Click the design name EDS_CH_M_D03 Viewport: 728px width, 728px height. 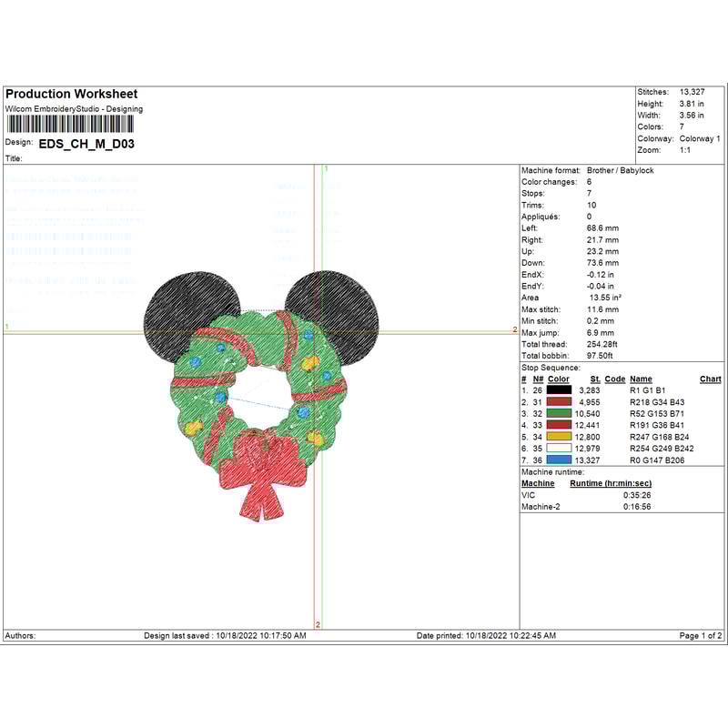point(86,143)
